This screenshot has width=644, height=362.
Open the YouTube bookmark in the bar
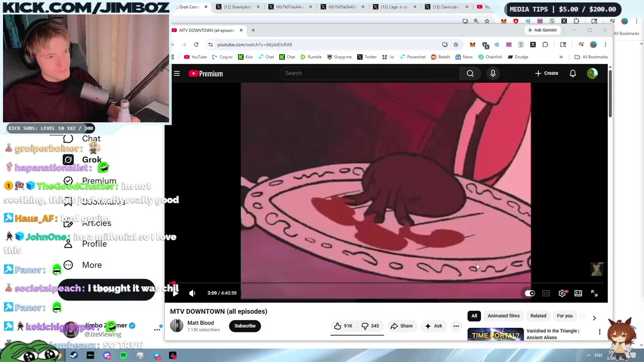[x=195, y=57]
